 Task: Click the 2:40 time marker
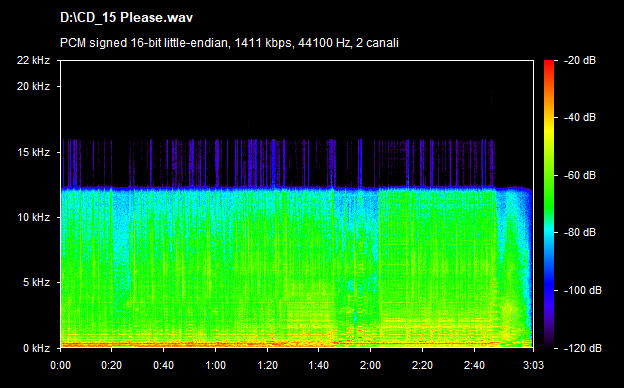point(474,365)
